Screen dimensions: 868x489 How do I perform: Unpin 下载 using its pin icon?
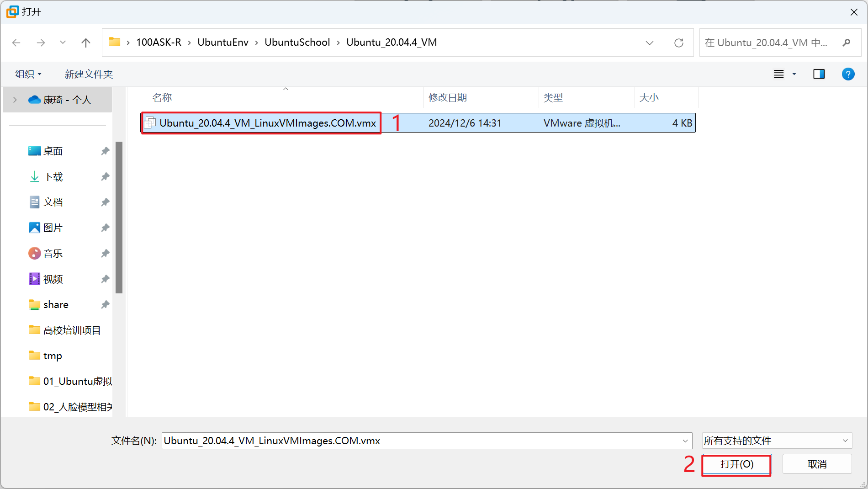(x=105, y=176)
